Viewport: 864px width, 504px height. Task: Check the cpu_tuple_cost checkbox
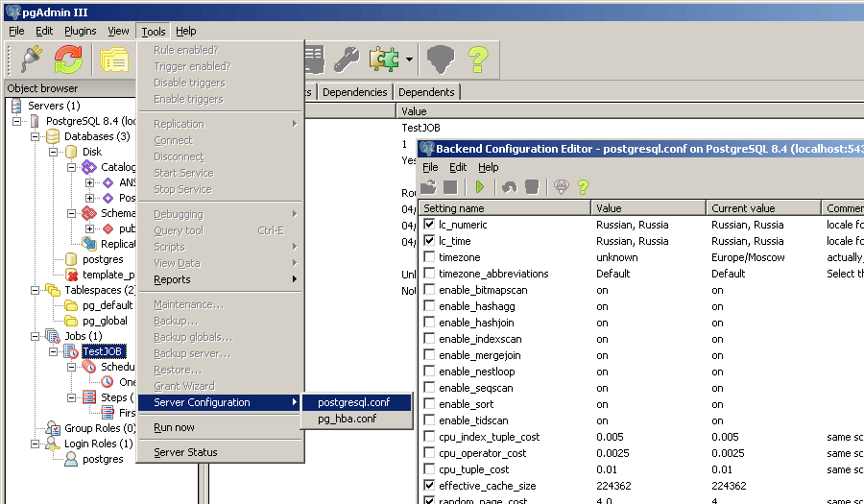pos(429,468)
